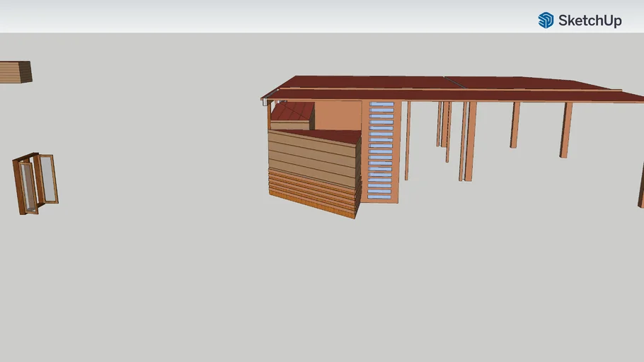Select the orange wall behind small roof
Viewport: 644px width, 362px height.
coord(338,115)
